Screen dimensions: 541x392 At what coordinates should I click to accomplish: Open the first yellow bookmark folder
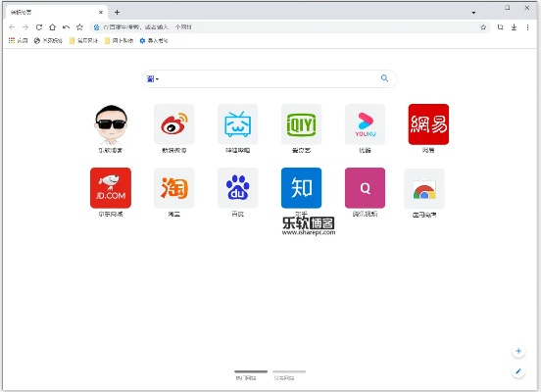[83, 41]
